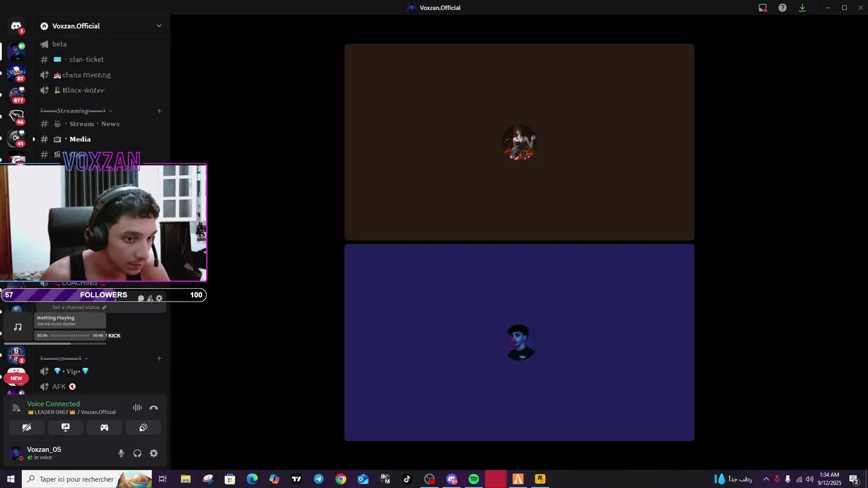
Task: Launch Spotify from taskbar
Action: click(474, 479)
